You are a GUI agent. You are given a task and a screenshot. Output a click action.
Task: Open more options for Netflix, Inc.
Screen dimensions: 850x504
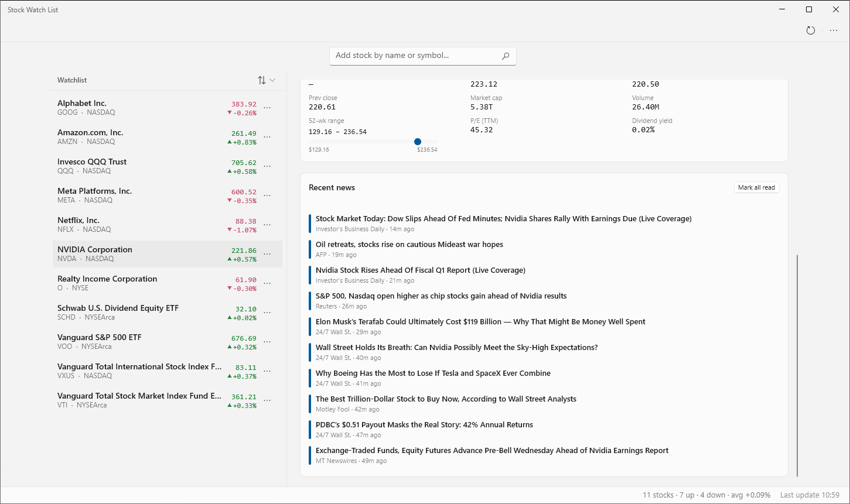click(267, 225)
